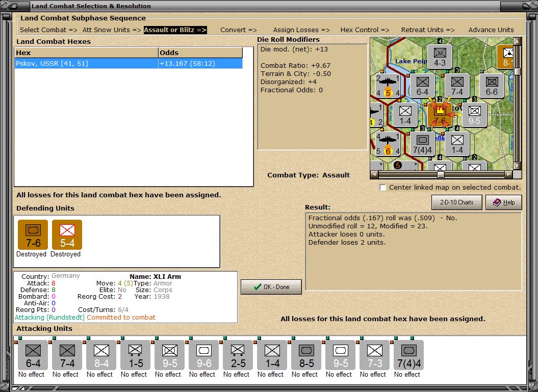Screen dimensions: 538x392
Task: Click the Unmodified roll = 12 result line
Action: coord(368,226)
